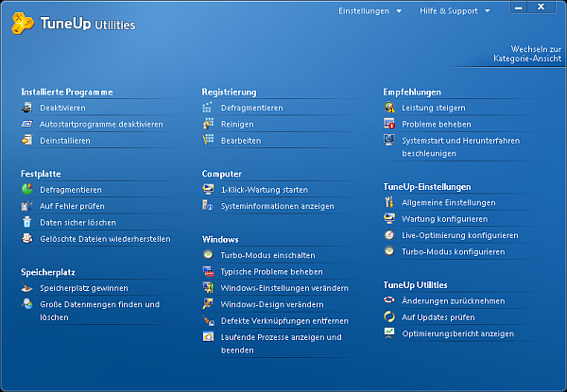This screenshot has width=567, height=392.
Task: Click the Daten sicher löschen trash icon
Action: click(x=27, y=222)
